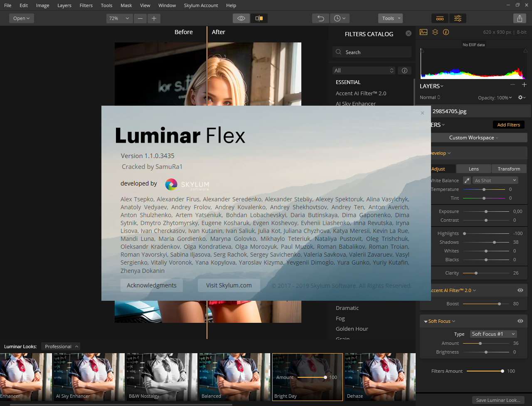This screenshot has height=406, width=532.
Task: Open the layer settings gear menu
Action: (x=522, y=97)
